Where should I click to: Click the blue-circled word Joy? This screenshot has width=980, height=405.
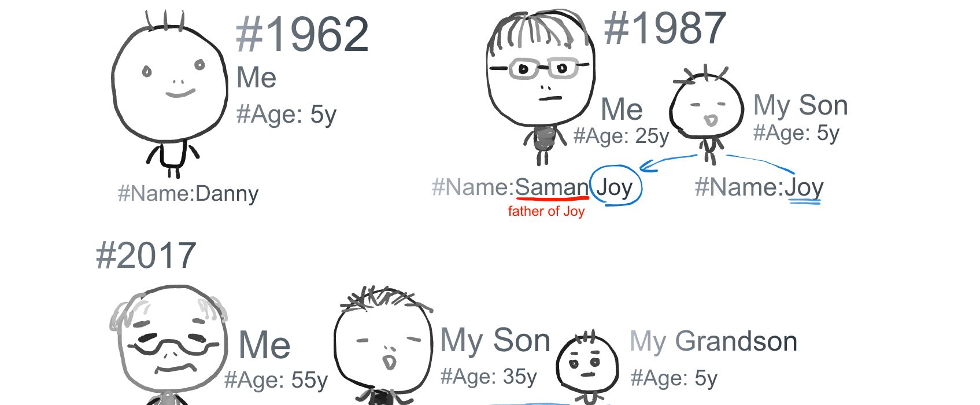pos(615,187)
